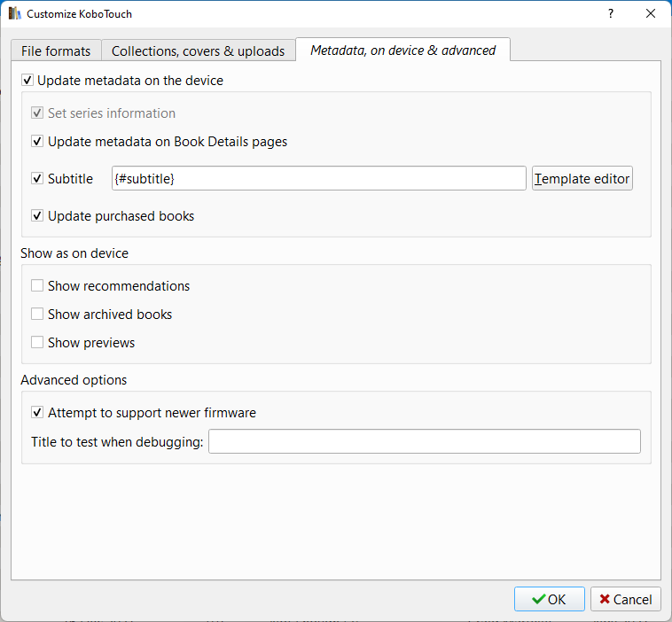Viewport: 672px width, 622px height.
Task: Disable the Subtitle checkbox
Action: click(37, 179)
